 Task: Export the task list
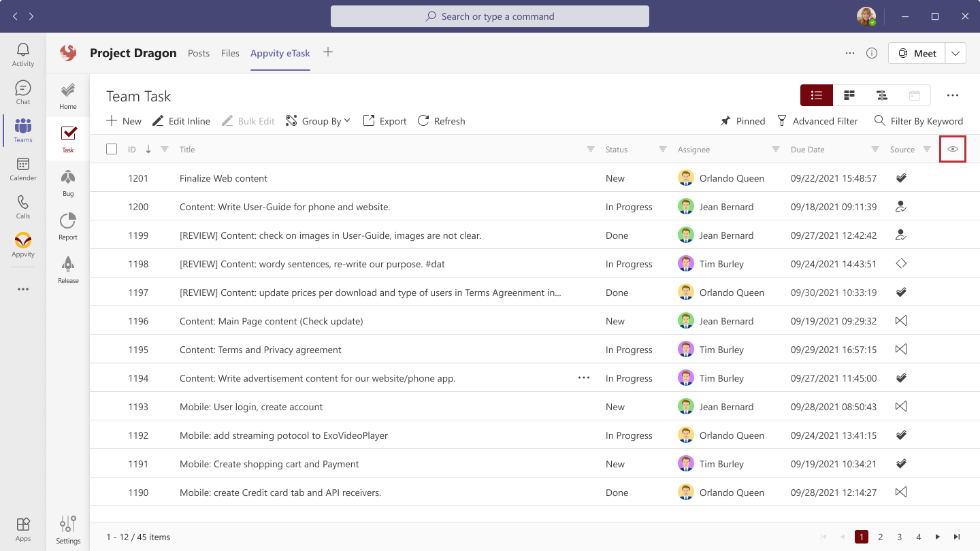pos(384,120)
